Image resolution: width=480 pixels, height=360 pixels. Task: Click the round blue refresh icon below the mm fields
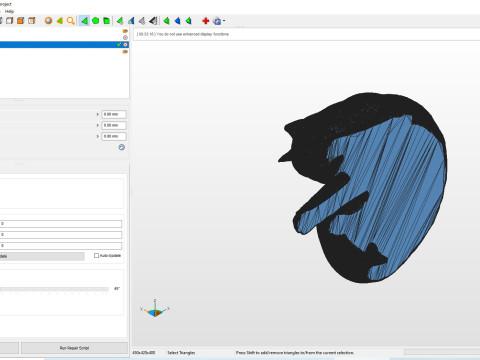tap(122, 147)
